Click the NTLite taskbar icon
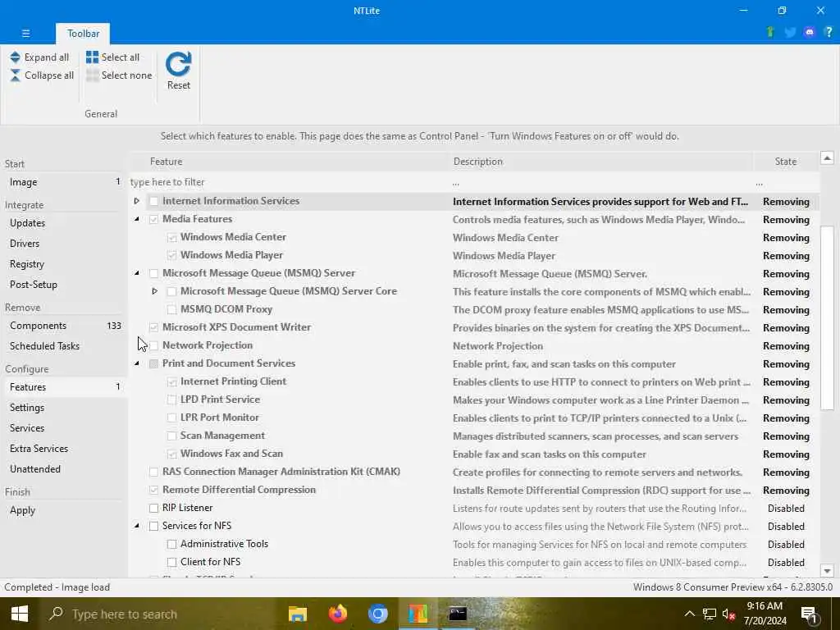Viewport: 840px width, 630px height. click(x=418, y=614)
